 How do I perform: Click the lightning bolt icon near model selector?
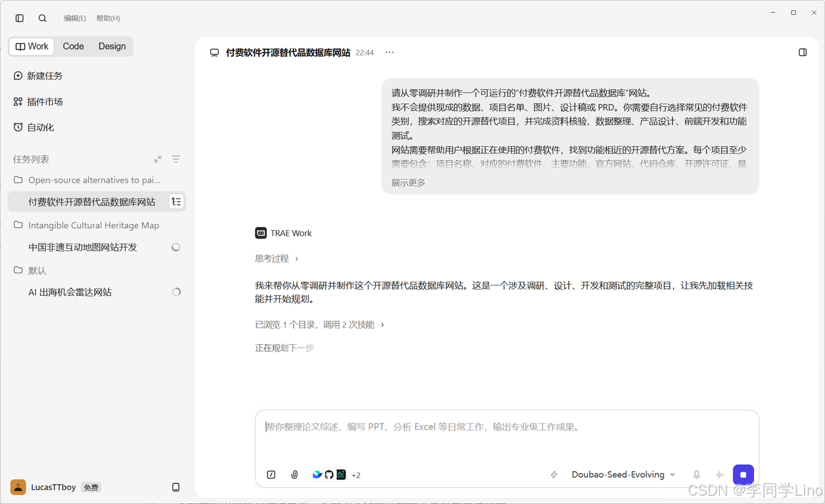(554, 475)
